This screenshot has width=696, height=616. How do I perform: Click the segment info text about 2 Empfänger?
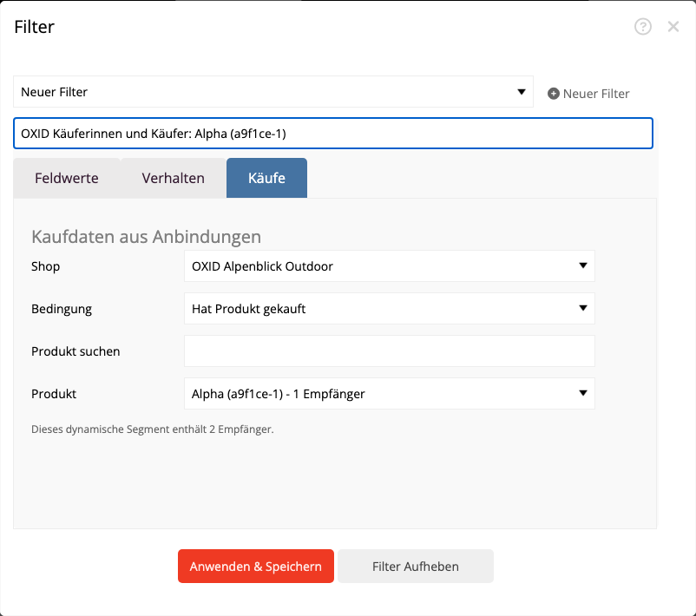click(x=152, y=429)
